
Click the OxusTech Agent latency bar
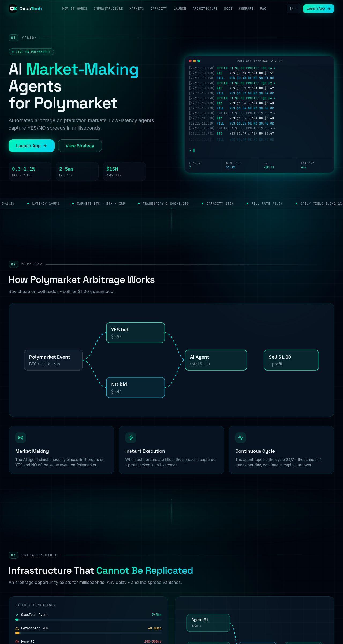tap(88, 620)
